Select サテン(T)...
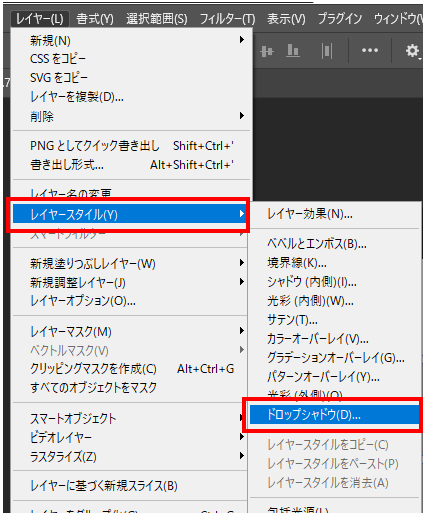This screenshot has height=518, width=426. 334,320
